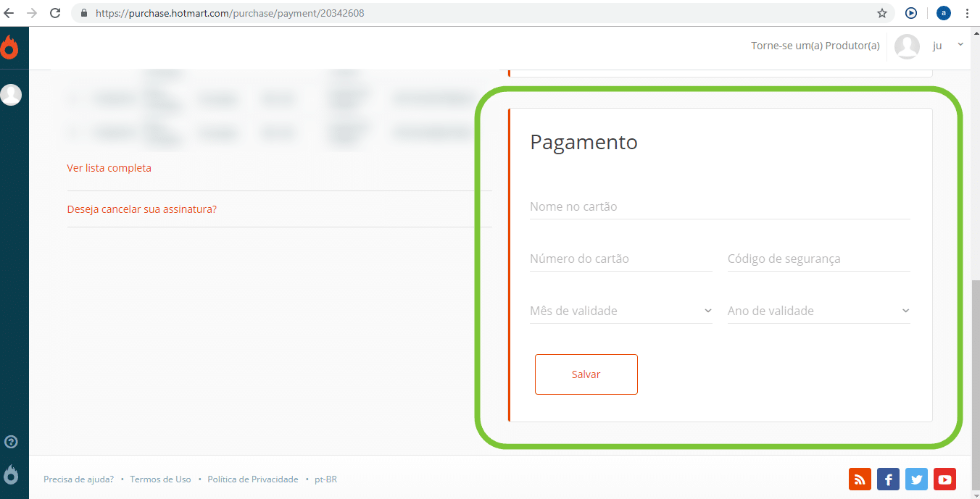The image size is (980, 499).
Task: Open Ver lista completa link
Action: coord(109,168)
